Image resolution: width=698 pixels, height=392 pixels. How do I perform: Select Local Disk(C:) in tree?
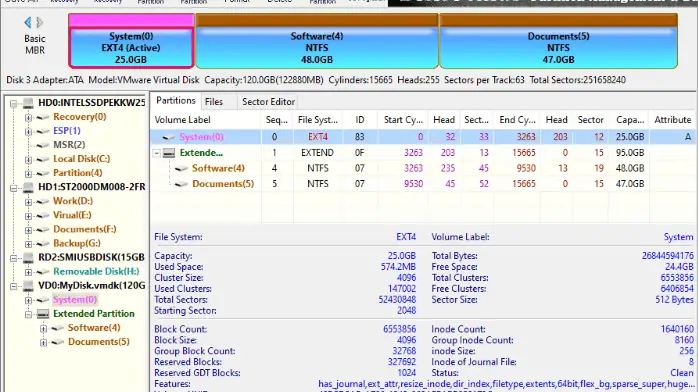click(81, 158)
